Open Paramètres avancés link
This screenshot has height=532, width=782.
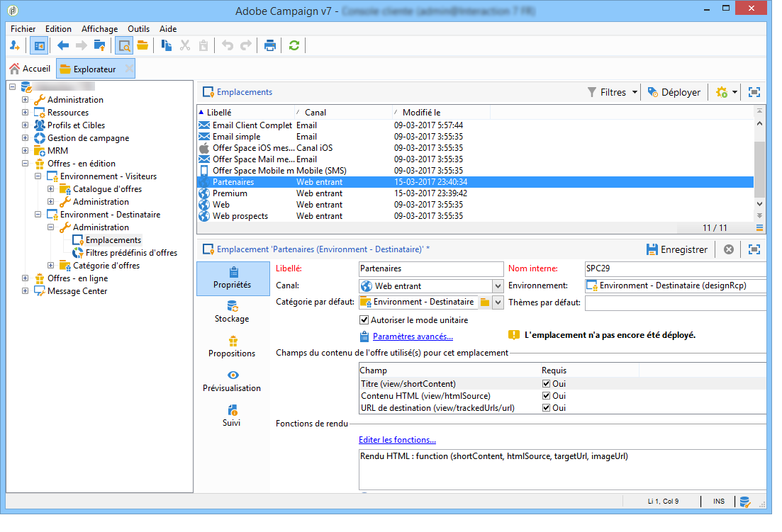point(413,336)
